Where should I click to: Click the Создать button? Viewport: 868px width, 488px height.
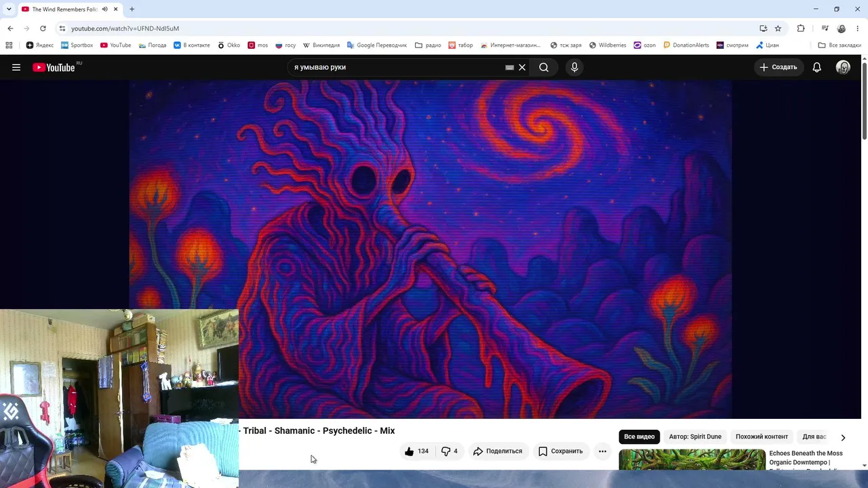click(x=778, y=67)
